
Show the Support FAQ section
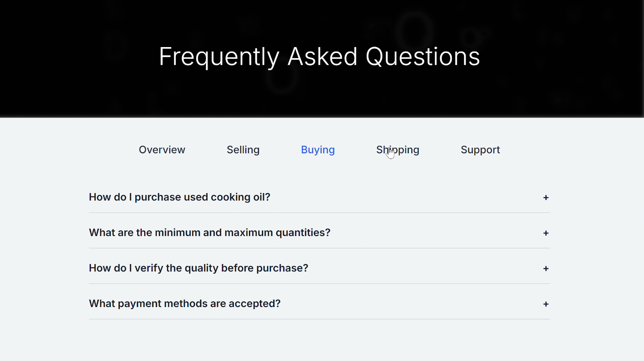[480, 150]
